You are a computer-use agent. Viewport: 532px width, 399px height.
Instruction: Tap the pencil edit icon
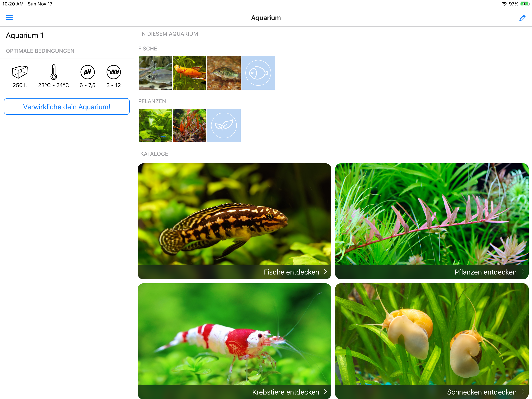[x=522, y=18]
